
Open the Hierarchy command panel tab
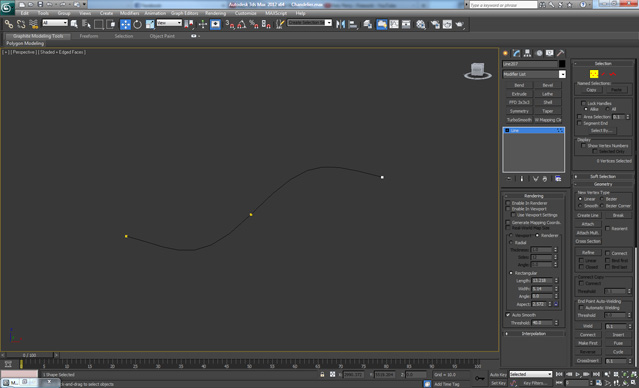coord(527,53)
